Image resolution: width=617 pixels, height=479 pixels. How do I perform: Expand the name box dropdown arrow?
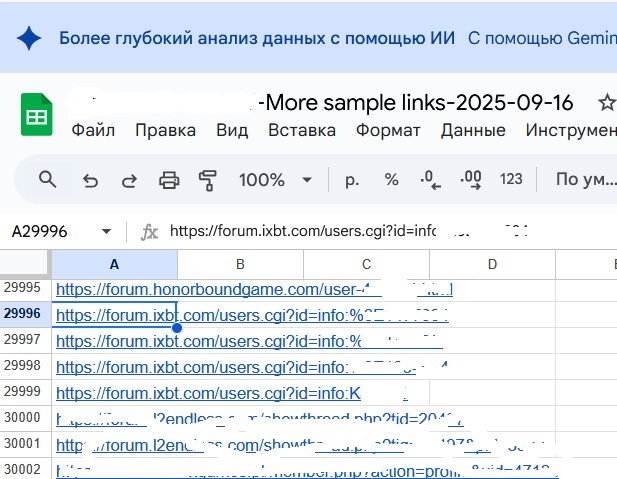[x=106, y=231]
